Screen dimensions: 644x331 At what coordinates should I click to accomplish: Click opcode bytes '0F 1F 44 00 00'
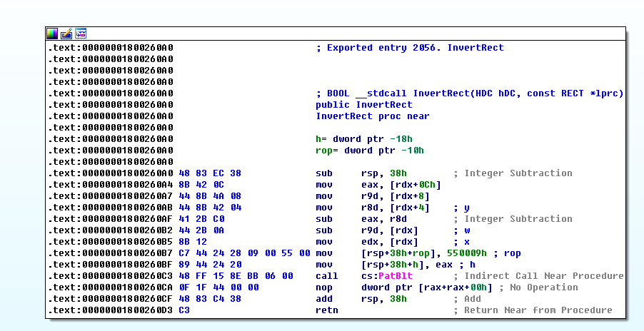coord(218,287)
